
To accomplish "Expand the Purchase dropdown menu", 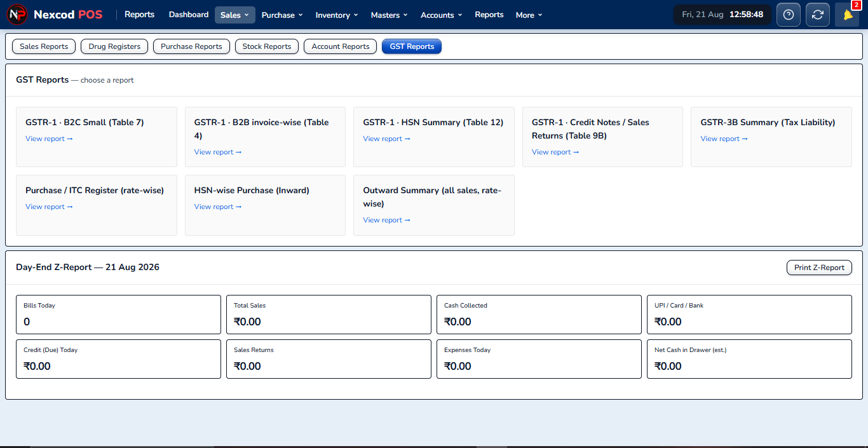I will click(x=282, y=15).
